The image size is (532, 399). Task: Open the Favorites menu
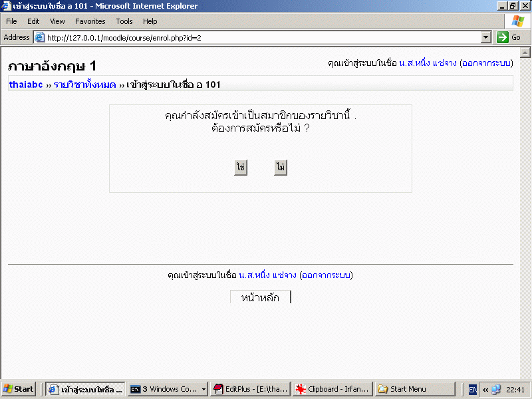90,21
